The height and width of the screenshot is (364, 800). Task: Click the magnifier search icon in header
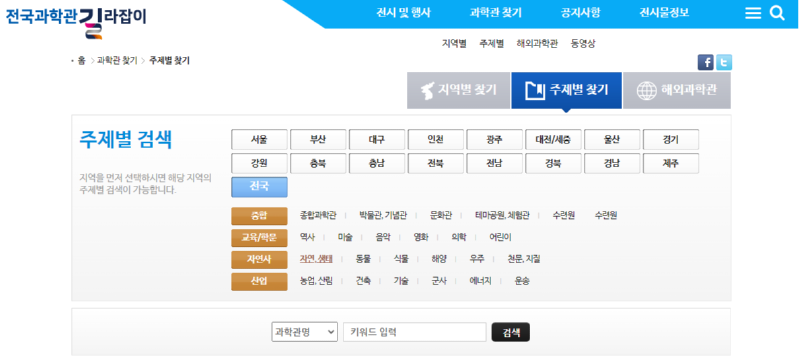tap(777, 13)
